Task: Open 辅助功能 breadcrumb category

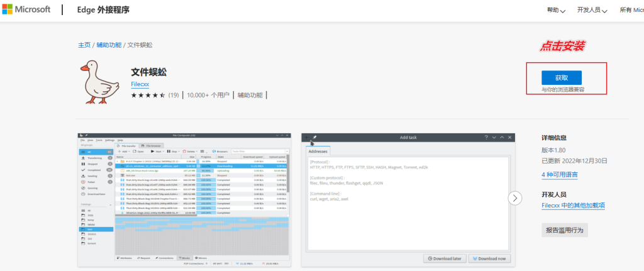Action: tap(109, 45)
